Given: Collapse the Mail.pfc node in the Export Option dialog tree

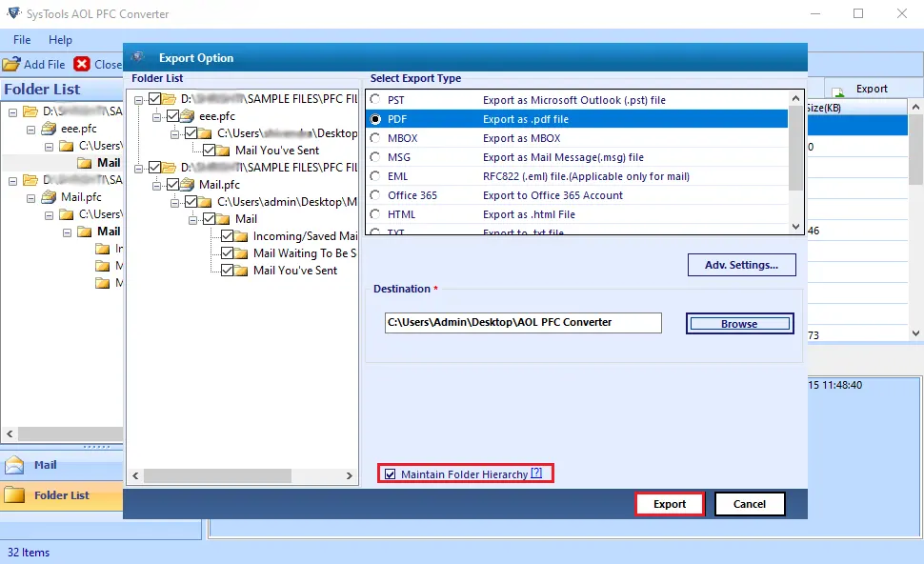Looking at the screenshot, I should click(157, 186).
